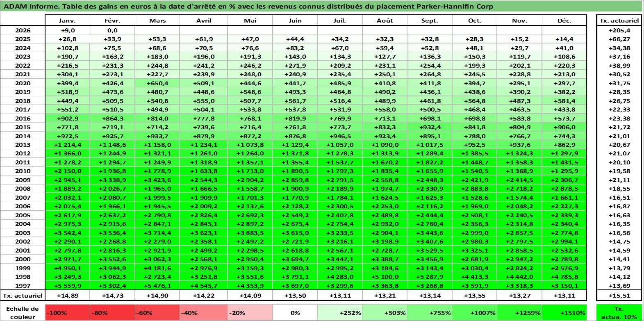
Task: Select the 2026 year row label
Action: pos(23,30)
